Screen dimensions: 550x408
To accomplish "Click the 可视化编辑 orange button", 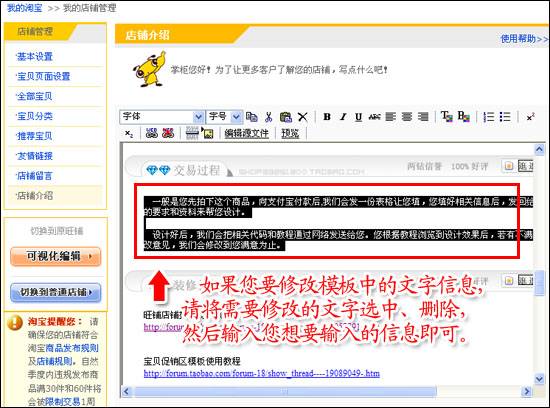I will pyautogui.click(x=56, y=256).
